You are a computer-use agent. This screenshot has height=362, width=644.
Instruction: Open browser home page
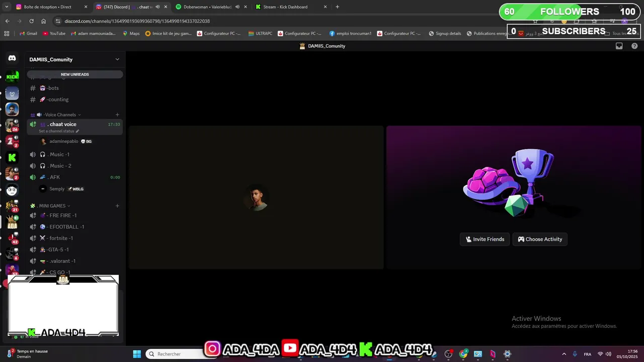[43, 21]
